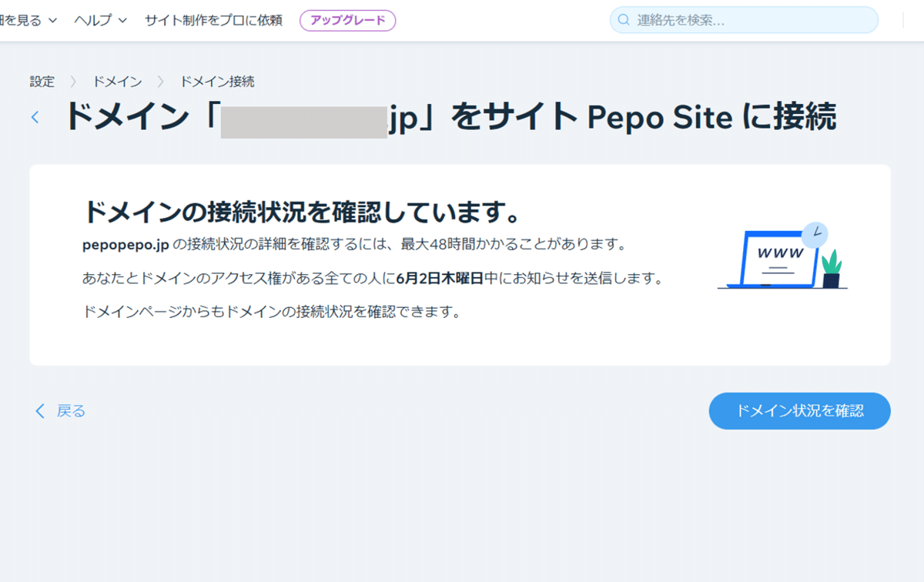This screenshot has height=582, width=924.
Task: Click the サイト制作をプロに依頼 link
Action: [213, 20]
